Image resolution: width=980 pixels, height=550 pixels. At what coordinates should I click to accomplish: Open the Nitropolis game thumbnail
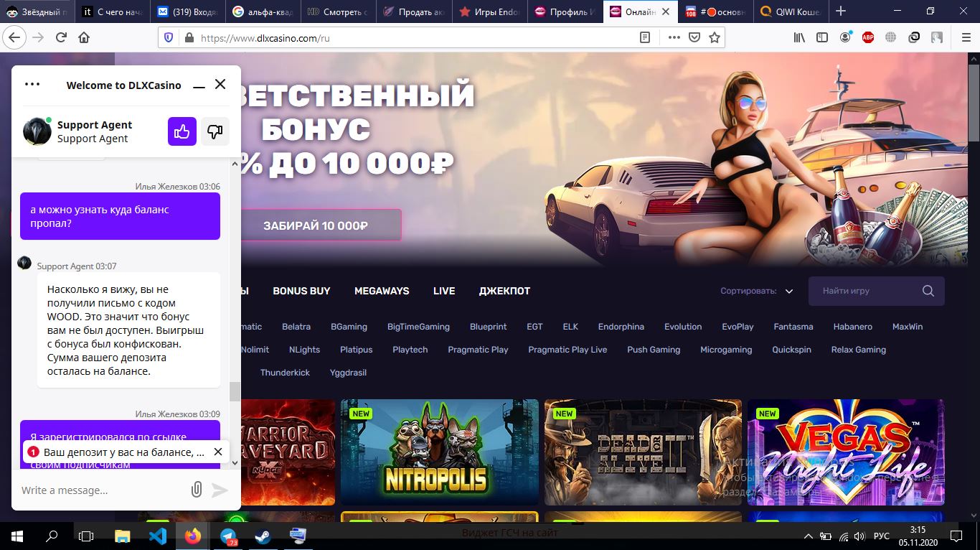(439, 452)
